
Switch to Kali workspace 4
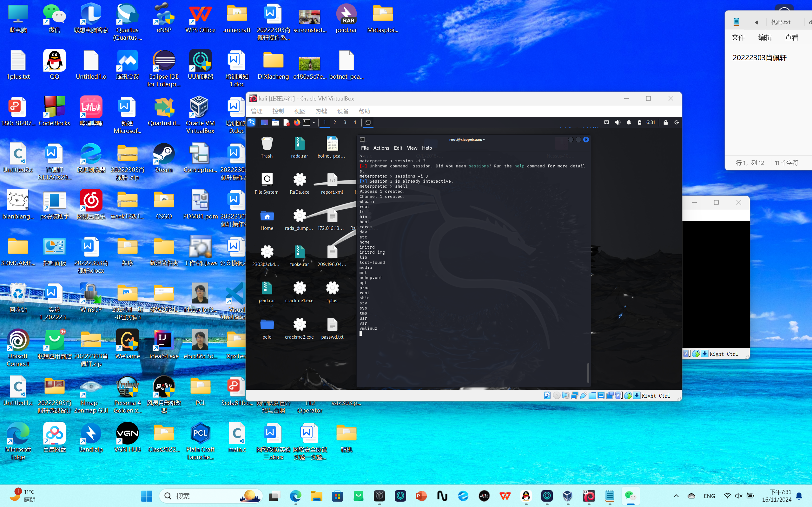355,122
